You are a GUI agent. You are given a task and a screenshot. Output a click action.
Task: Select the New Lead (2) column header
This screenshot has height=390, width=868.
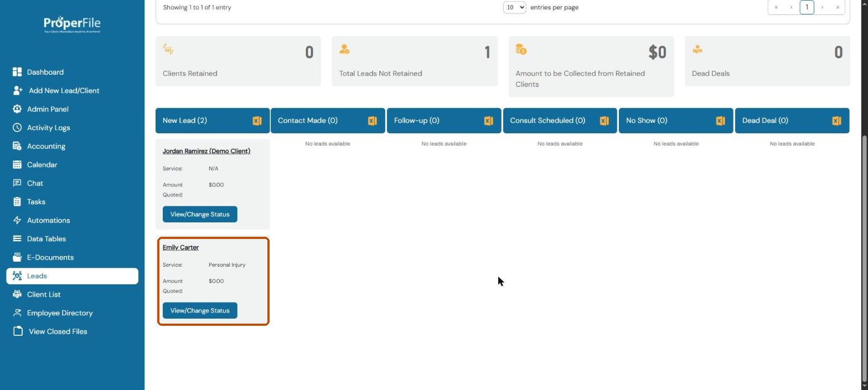(213, 121)
